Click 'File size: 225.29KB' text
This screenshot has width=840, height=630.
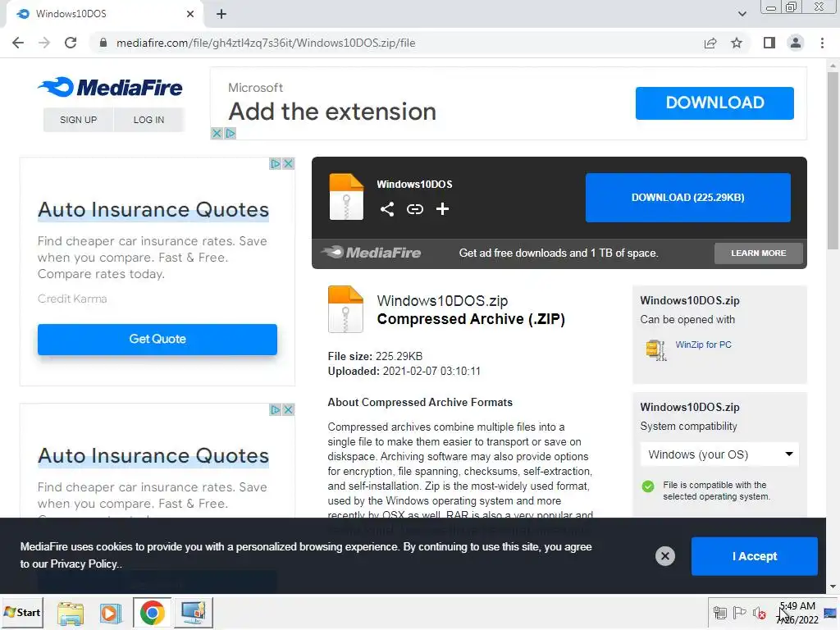375,356
